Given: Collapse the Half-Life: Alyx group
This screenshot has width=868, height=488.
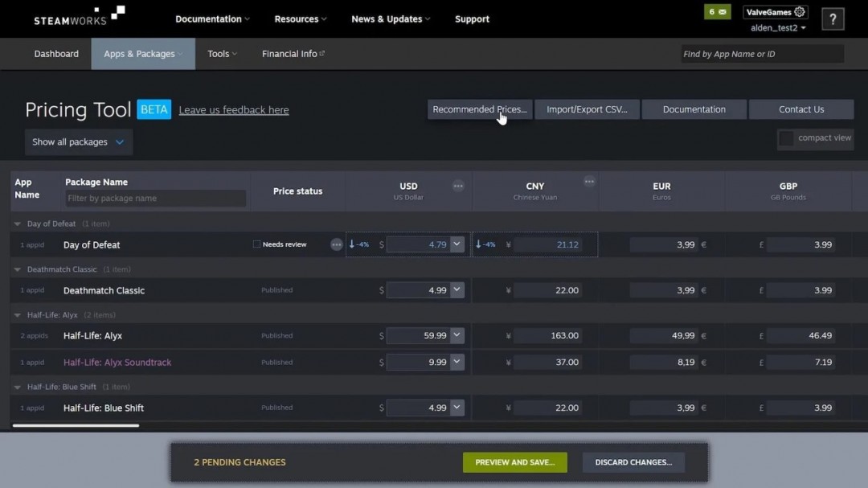Looking at the screenshot, I should [17, 314].
